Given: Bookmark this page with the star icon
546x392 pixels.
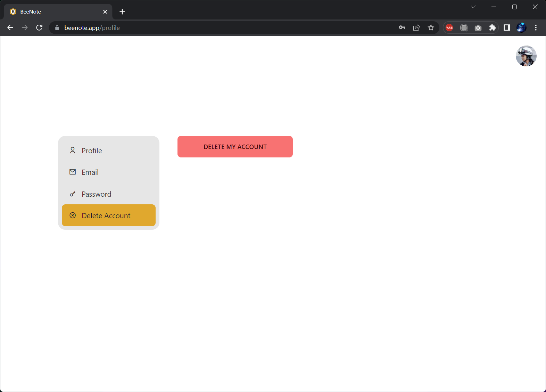Looking at the screenshot, I should tap(431, 28).
